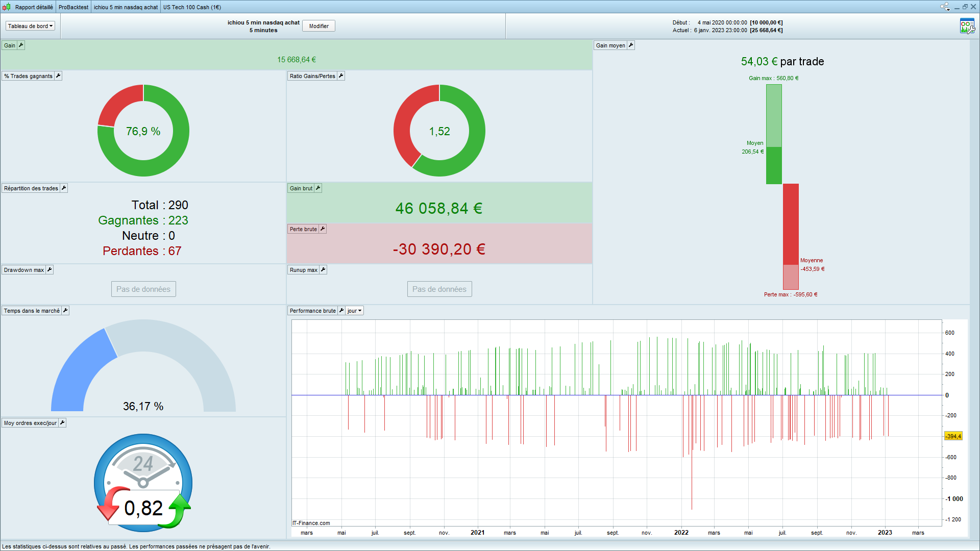Screen dimensions: 980x551
Task: Open the jour period dropdown
Action: point(354,311)
